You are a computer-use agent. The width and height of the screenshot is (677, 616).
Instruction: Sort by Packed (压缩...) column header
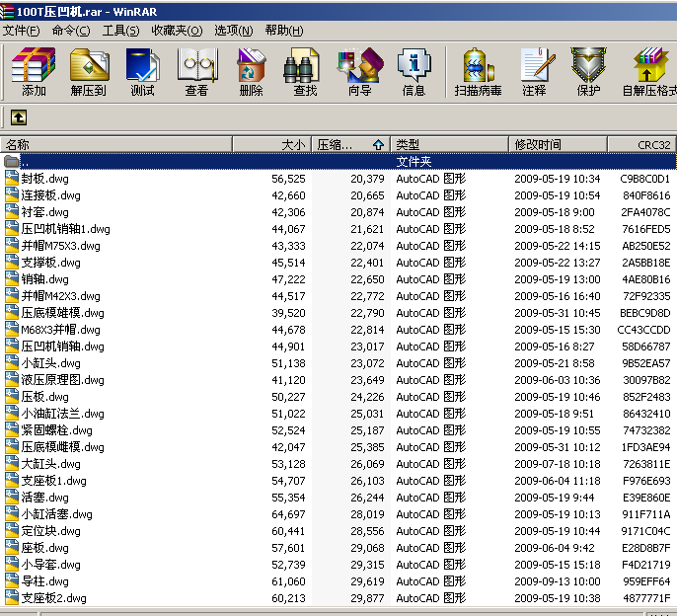click(x=350, y=145)
